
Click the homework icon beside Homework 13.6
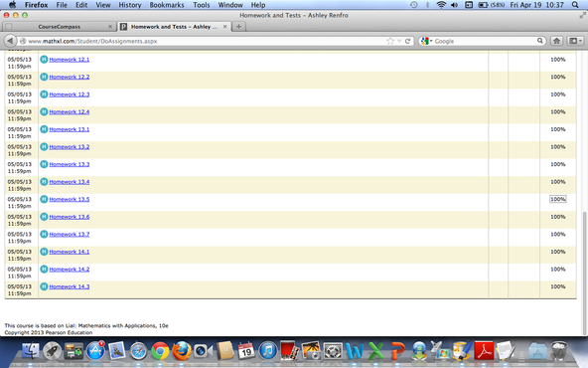tap(44, 217)
